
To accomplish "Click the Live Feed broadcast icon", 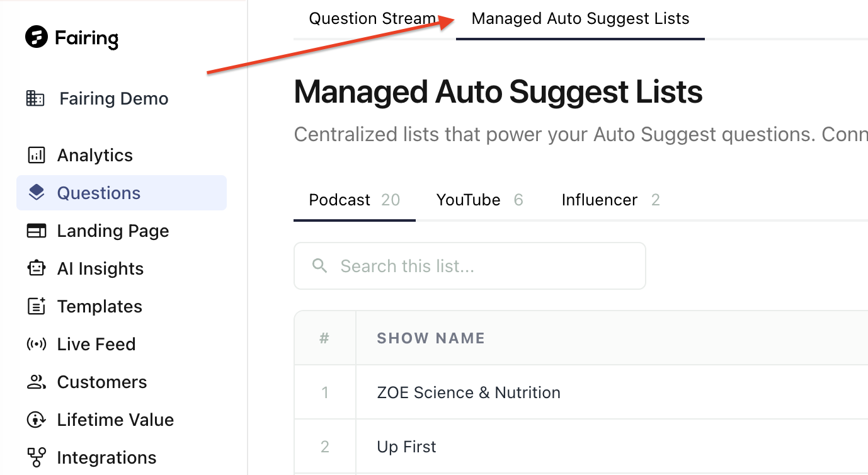I will tap(37, 344).
